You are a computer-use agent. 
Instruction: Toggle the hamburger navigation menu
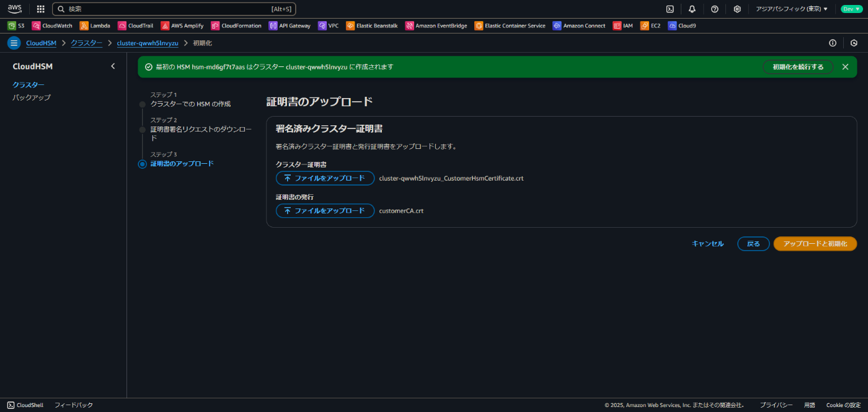[14, 43]
